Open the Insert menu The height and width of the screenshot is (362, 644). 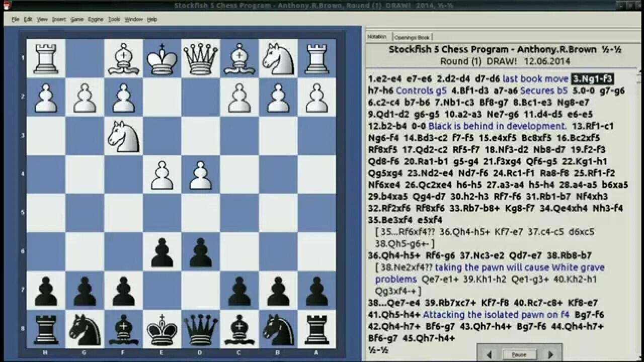point(59,20)
